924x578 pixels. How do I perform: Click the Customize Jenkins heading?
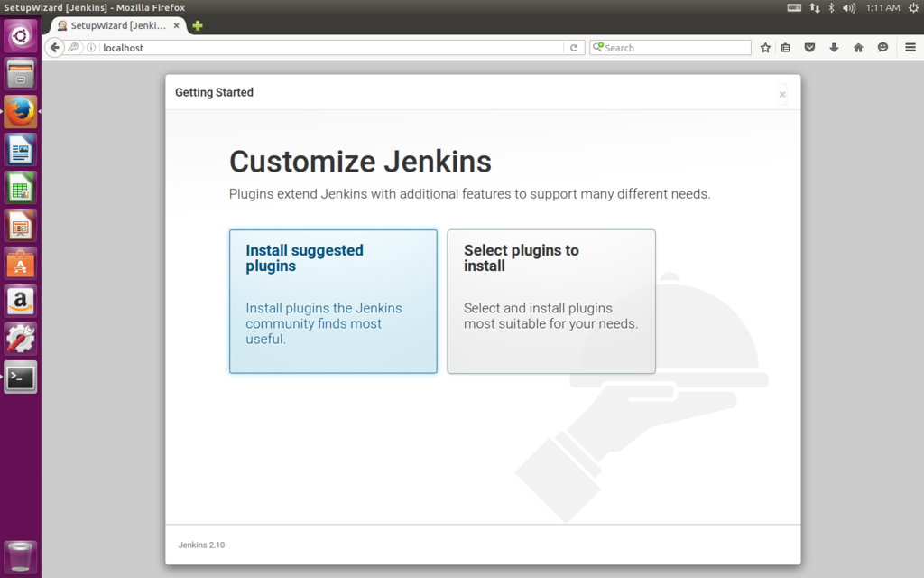pyautogui.click(x=360, y=162)
